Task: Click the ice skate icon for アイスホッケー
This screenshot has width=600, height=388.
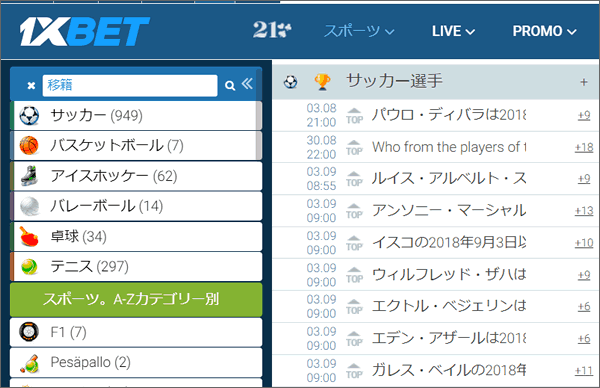Action: (x=29, y=176)
